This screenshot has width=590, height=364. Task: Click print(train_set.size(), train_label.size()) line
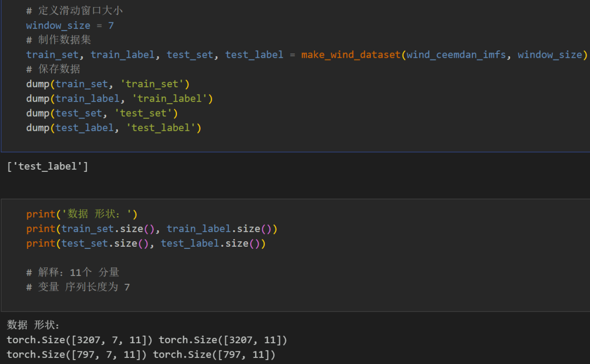pyautogui.click(x=152, y=229)
